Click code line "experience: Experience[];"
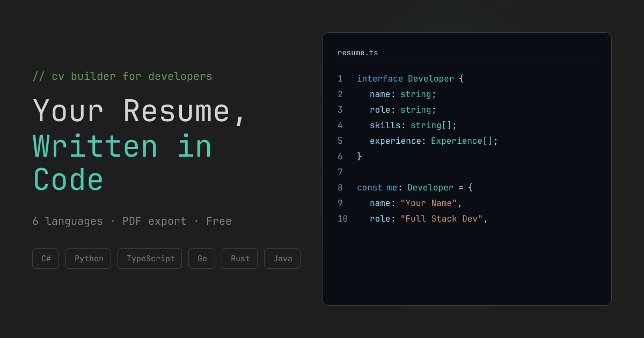Viewport: 644px width, 338px height. (434, 141)
